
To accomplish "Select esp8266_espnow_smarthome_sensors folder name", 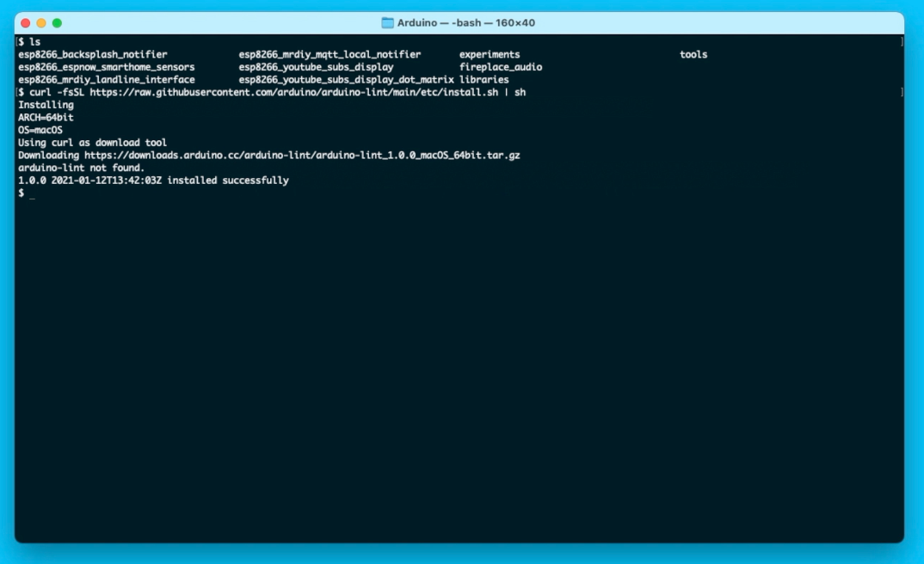I will (x=106, y=67).
